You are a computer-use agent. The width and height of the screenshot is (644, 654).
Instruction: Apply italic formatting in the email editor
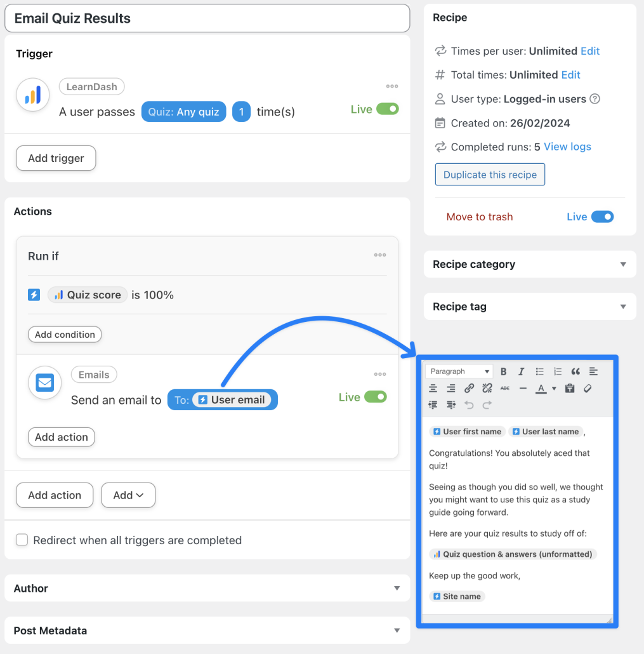tap(522, 371)
